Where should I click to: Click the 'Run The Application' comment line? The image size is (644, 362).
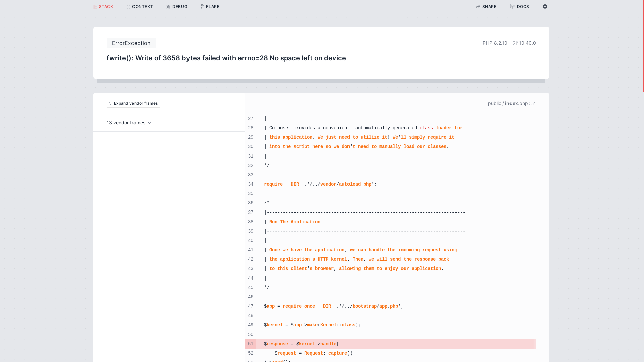292,222
